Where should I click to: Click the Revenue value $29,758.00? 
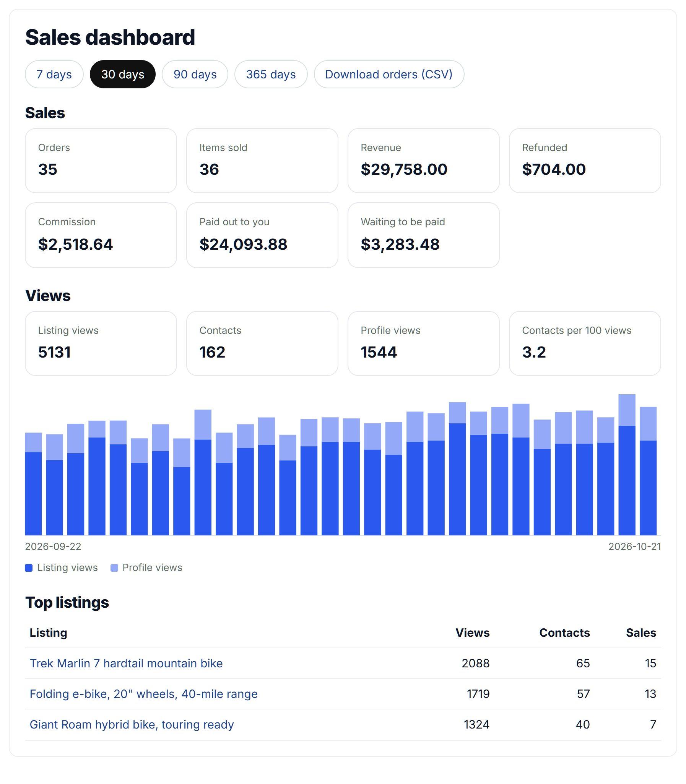tap(404, 169)
